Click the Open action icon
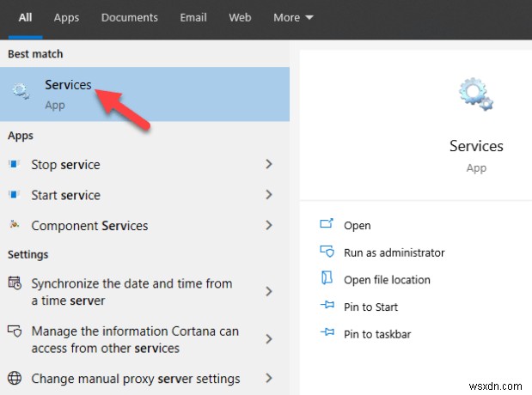This screenshot has width=532, height=395. tap(327, 225)
